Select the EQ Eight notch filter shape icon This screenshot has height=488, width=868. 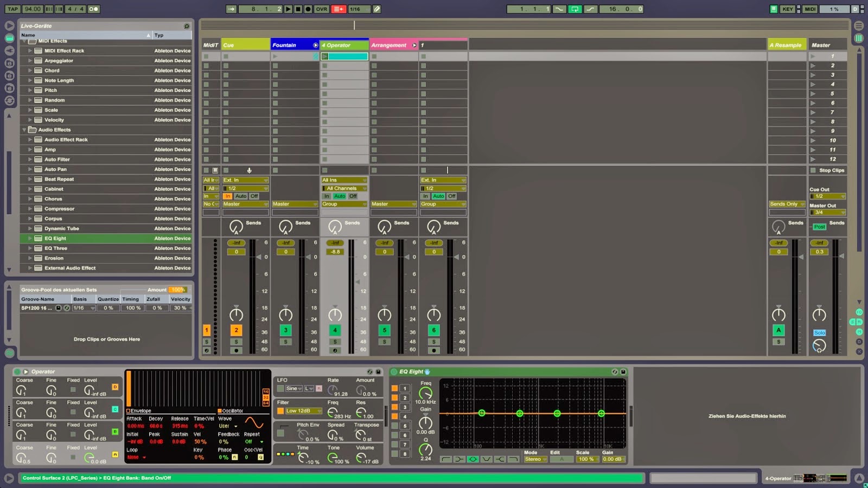(x=486, y=459)
